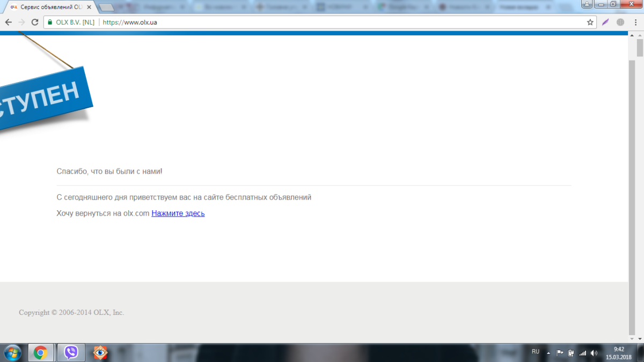
Task: Expand hidden system tray icons
Action: pos(548,353)
